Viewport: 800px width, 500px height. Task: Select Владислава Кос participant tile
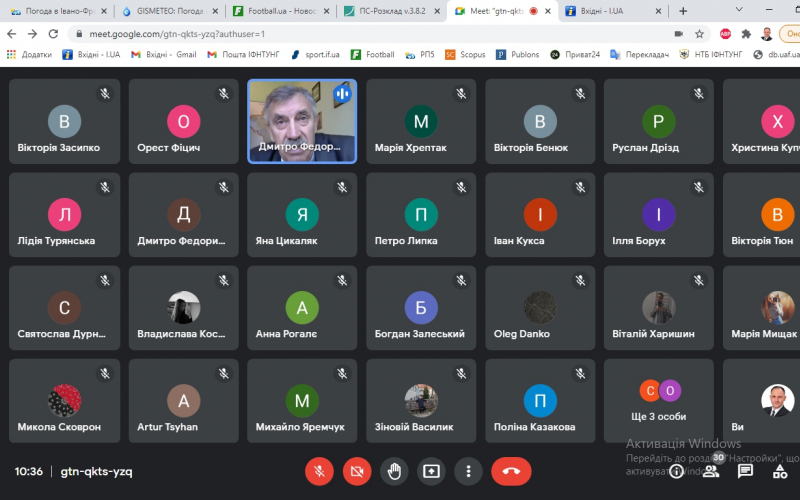coord(184,308)
